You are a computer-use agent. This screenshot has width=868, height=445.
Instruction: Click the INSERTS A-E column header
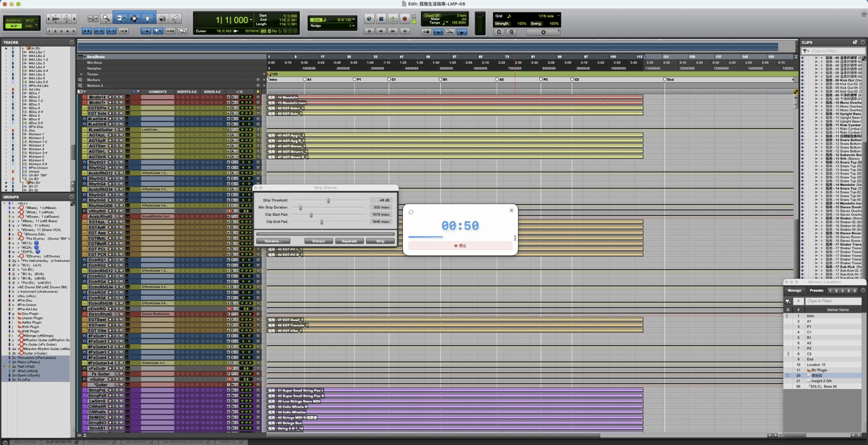[x=186, y=92]
